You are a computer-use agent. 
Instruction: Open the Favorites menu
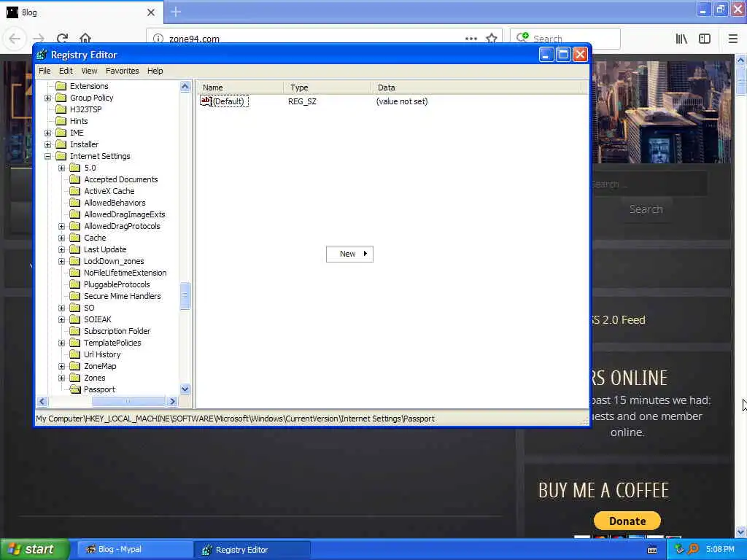tap(123, 71)
